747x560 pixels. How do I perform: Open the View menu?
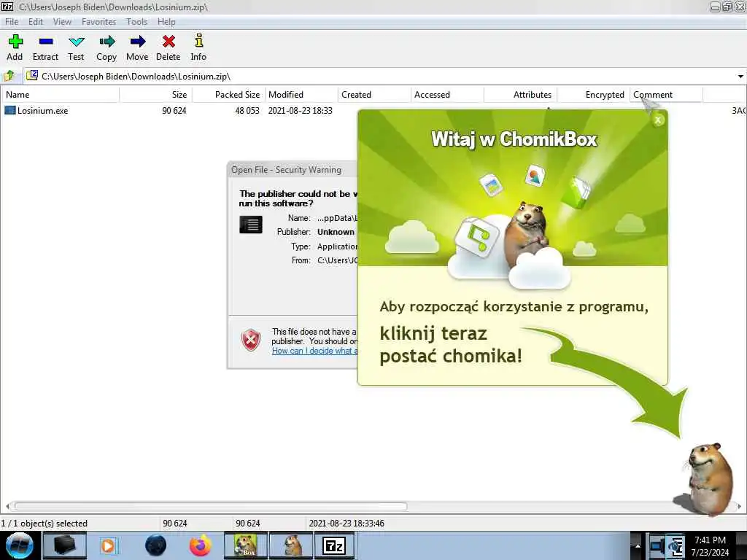[x=62, y=22]
